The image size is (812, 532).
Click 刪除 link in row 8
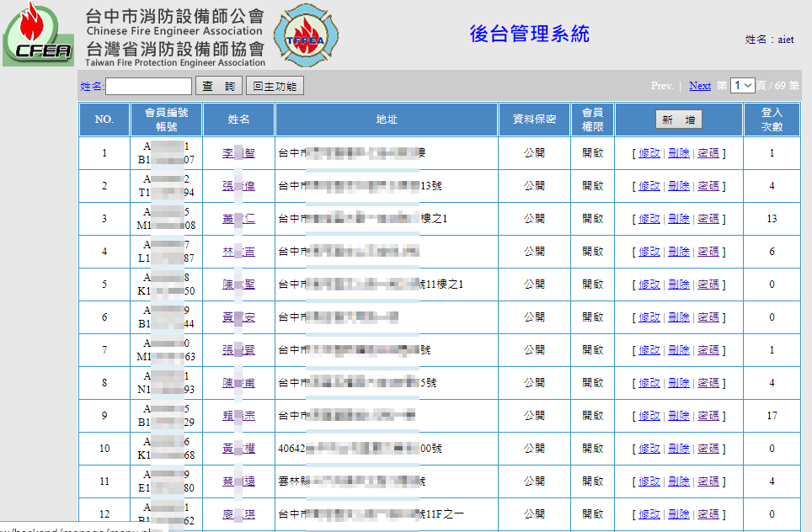point(679,383)
